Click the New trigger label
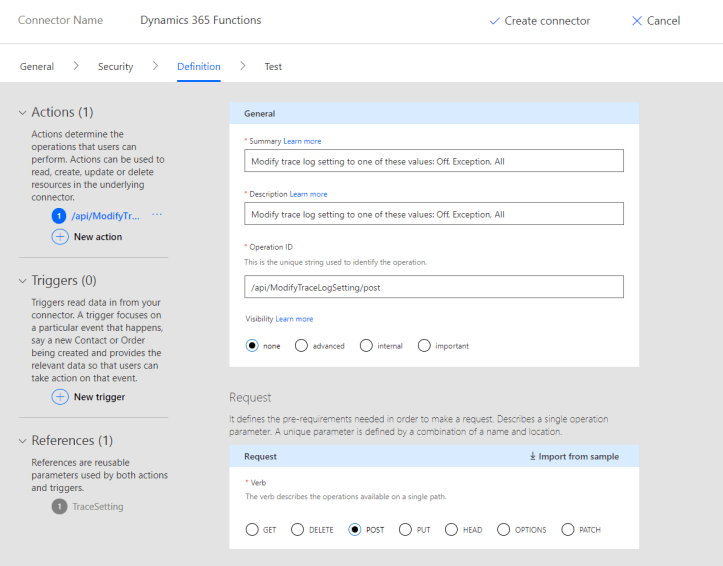 pyautogui.click(x=100, y=397)
